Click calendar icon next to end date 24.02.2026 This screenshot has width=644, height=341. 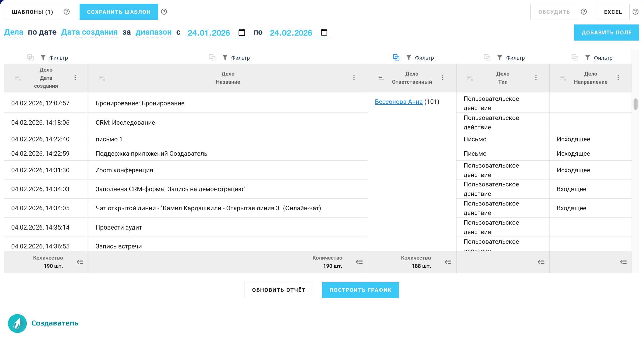coord(324,32)
